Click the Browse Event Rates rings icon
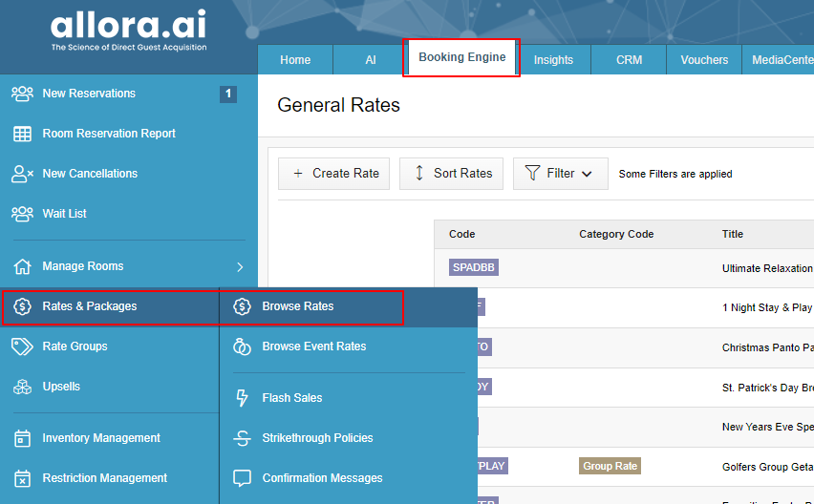 point(242,346)
